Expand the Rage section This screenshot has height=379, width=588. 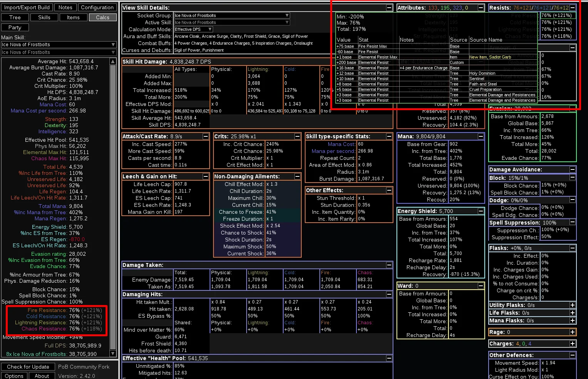click(573, 332)
